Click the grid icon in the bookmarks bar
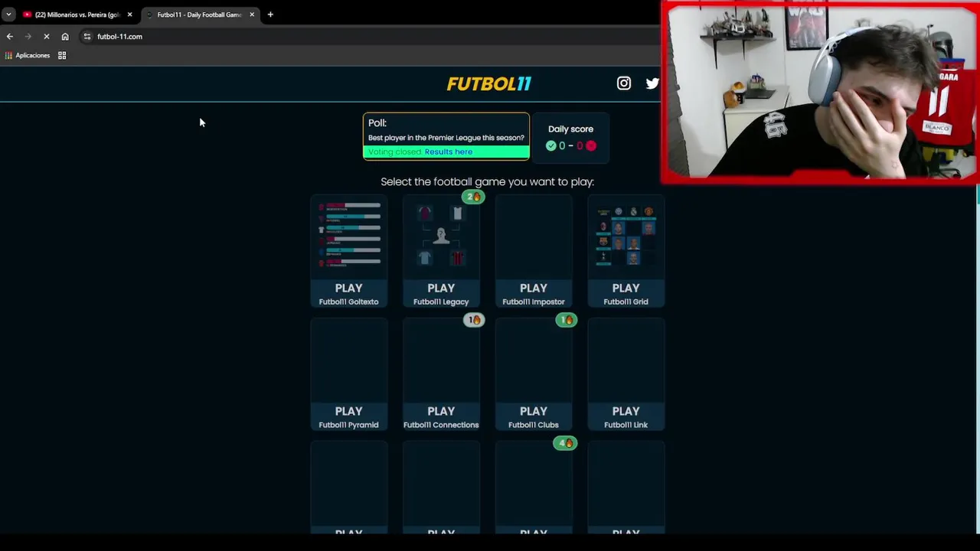The image size is (980, 551). pos(62,55)
